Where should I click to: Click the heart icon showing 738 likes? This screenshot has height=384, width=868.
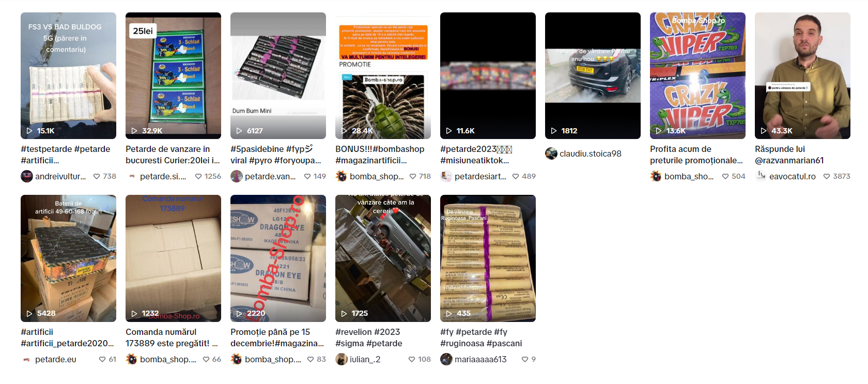click(97, 176)
